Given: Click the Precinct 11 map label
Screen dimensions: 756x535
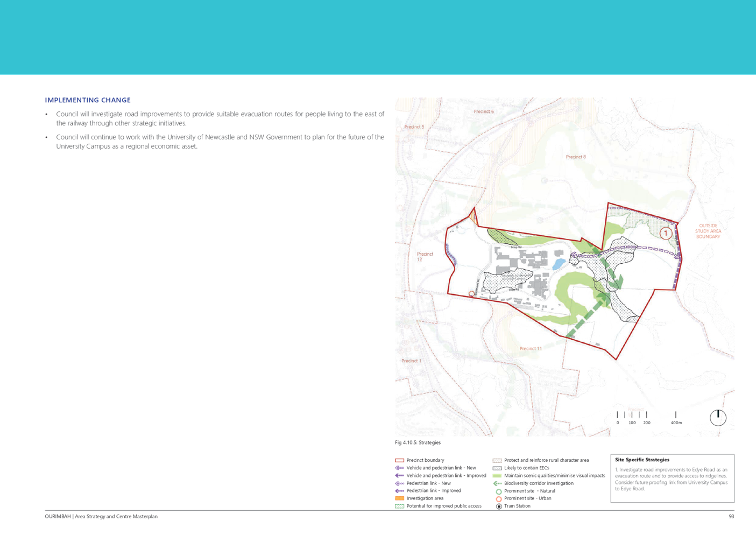Looking at the screenshot, I should [x=530, y=349].
